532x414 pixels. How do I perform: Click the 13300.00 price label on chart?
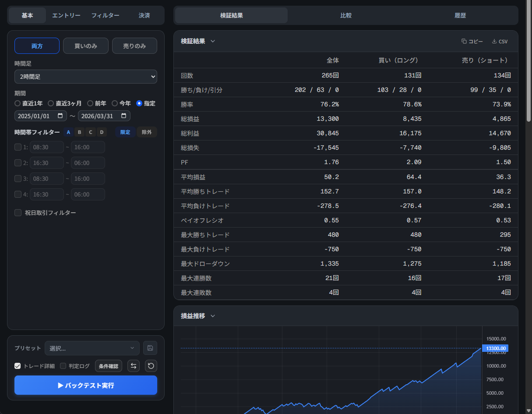pos(495,348)
